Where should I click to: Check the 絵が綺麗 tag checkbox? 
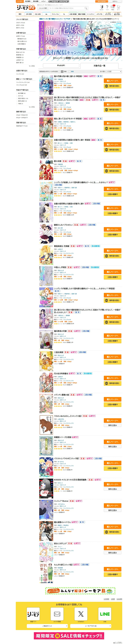tap(17, 93)
